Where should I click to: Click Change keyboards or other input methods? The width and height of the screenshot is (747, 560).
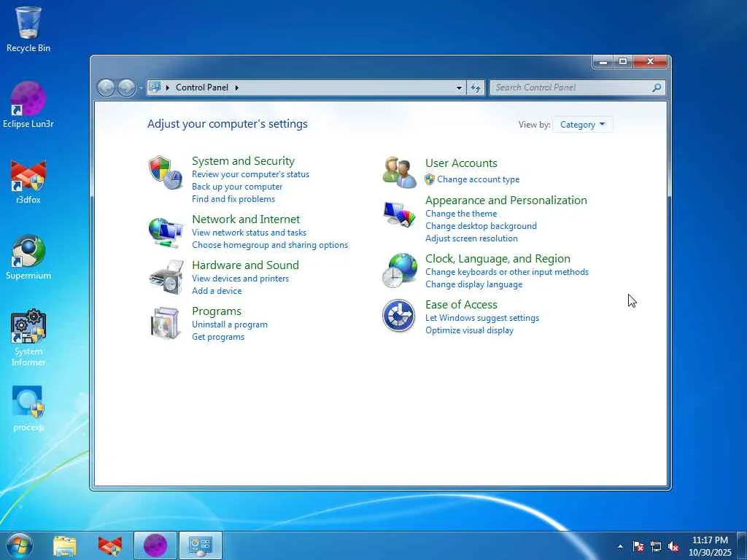pyautogui.click(x=507, y=272)
